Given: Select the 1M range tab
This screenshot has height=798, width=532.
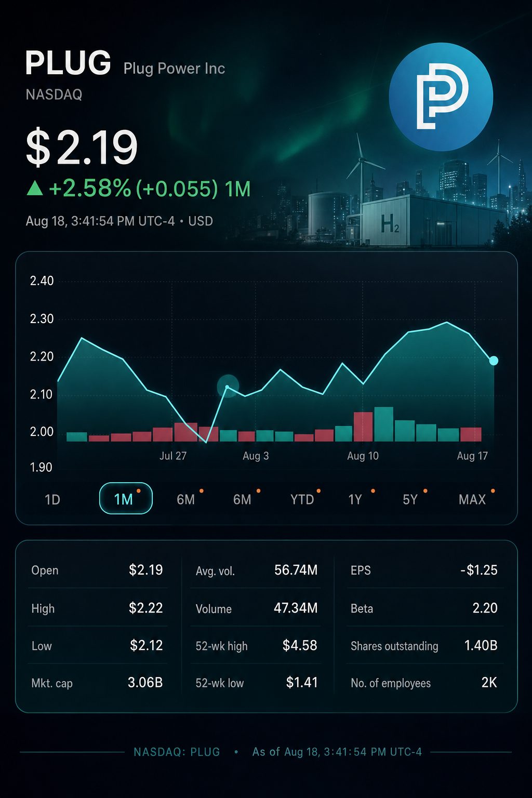Looking at the screenshot, I should [126, 498].
